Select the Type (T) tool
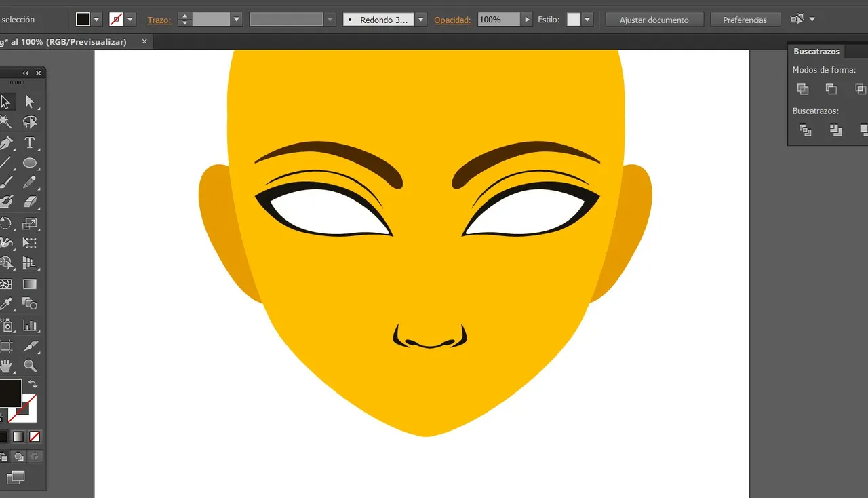This screenshot has height=498, width=868. click(x=30, y=143)
